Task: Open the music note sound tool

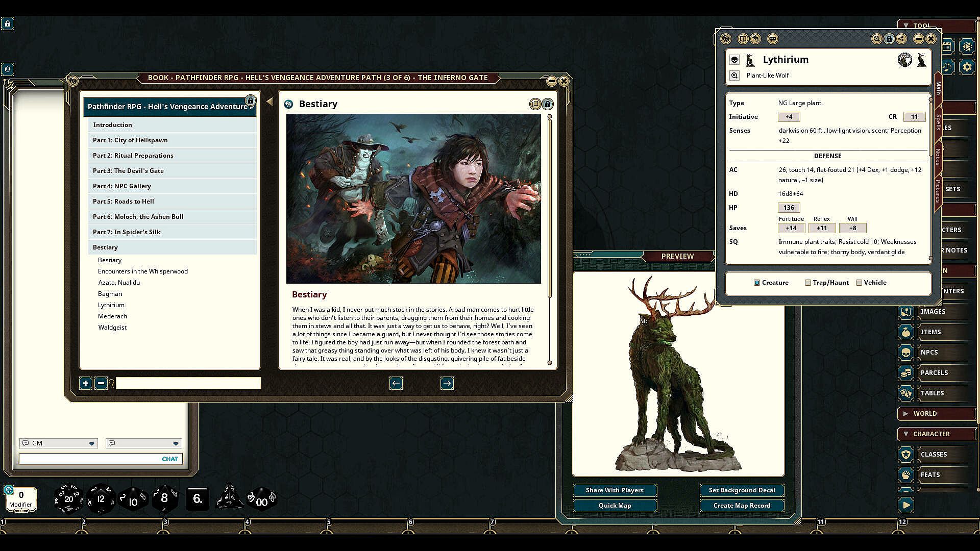Action: point(947,67)
